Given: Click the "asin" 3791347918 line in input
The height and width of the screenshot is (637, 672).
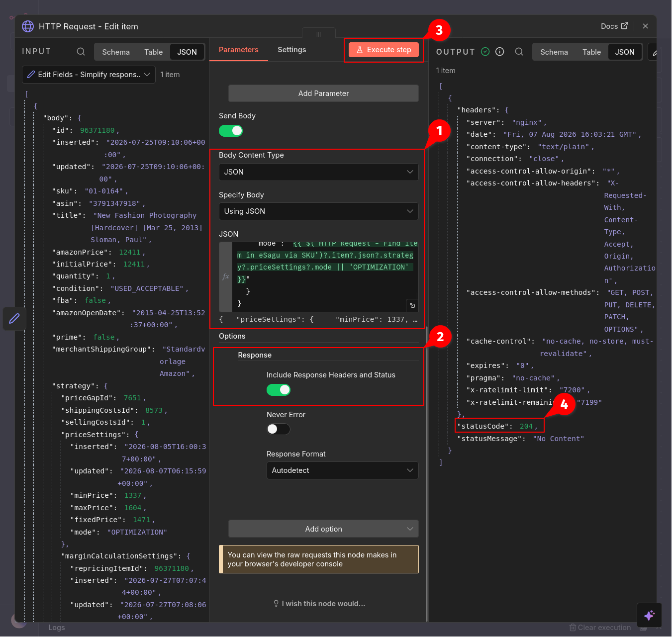Looking at the screenshot, I should 99,203.
